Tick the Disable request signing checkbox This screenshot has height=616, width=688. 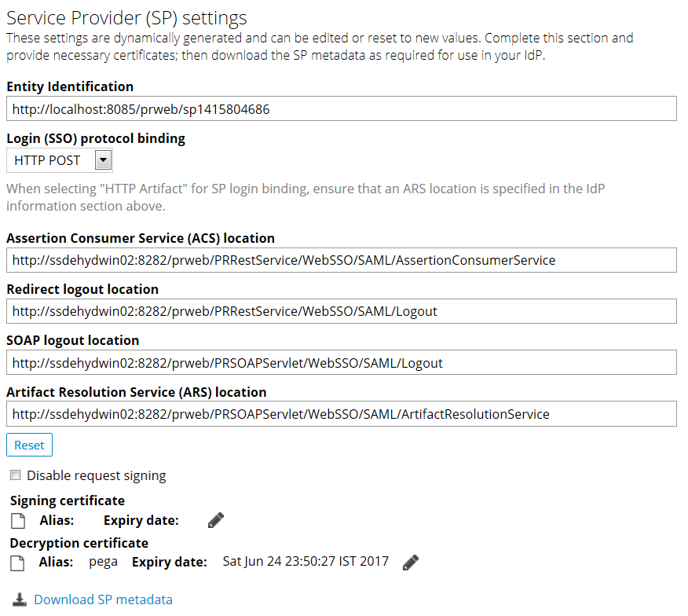16,475
